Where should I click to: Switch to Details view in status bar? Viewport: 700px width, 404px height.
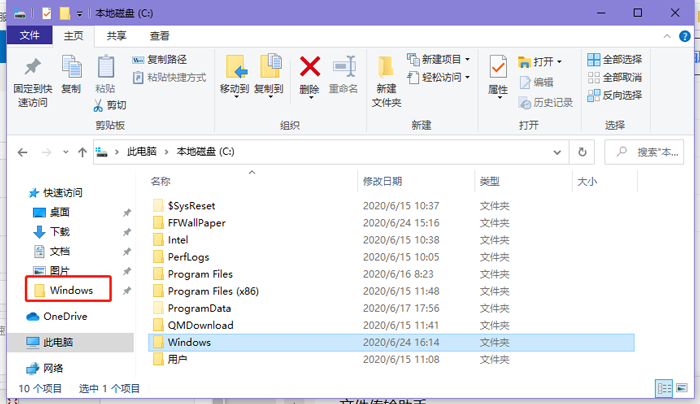point(664,389)
